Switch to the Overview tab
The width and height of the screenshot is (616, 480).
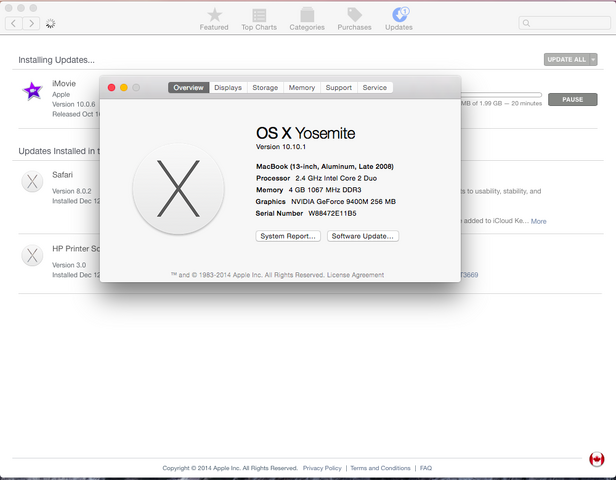189,88
